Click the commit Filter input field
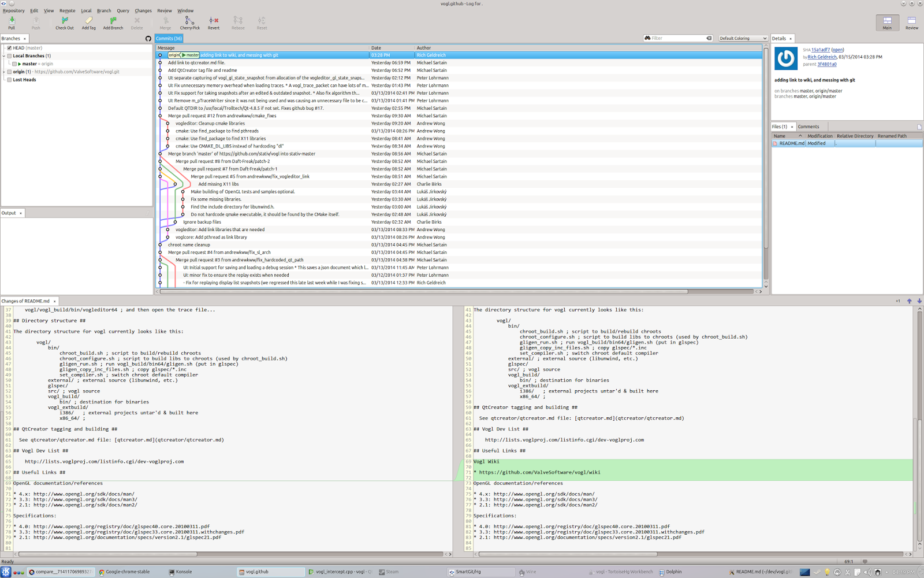924x578 pixels. tap(678, 38)
